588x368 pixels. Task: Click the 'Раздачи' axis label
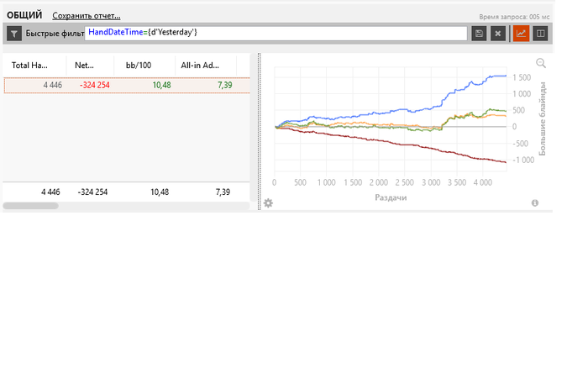click(391, 197)
